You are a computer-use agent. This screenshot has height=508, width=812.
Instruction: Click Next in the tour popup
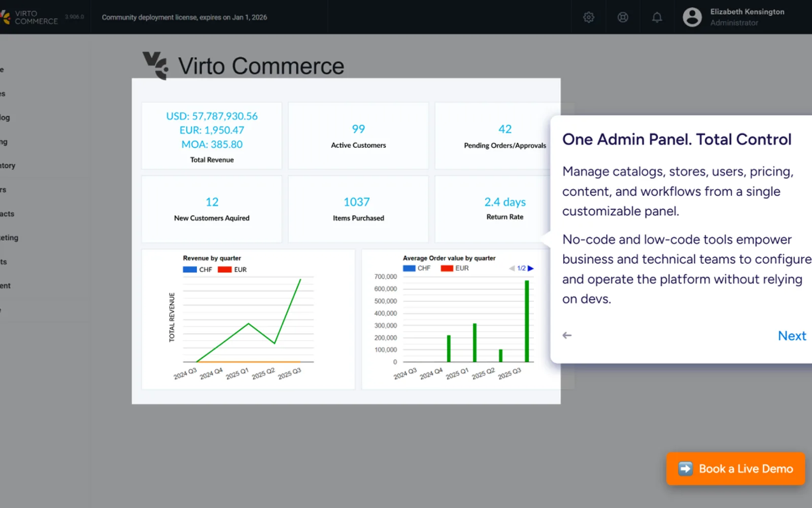pos(792,336)
